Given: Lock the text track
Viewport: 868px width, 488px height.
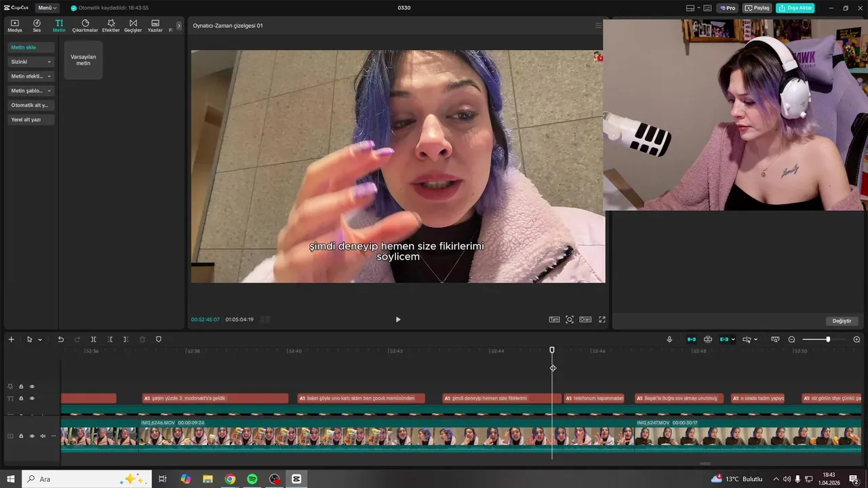Looking at the screenshot, I should tap(21, 399).
